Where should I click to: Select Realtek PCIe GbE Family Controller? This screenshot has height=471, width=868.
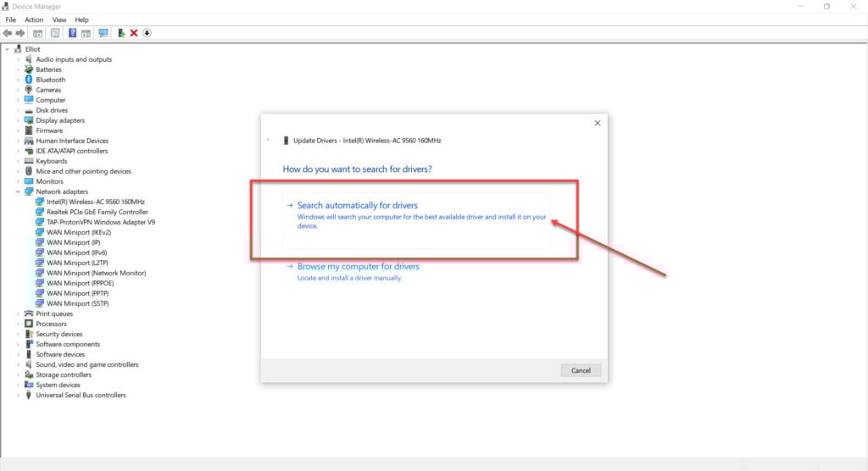point(97,212)
